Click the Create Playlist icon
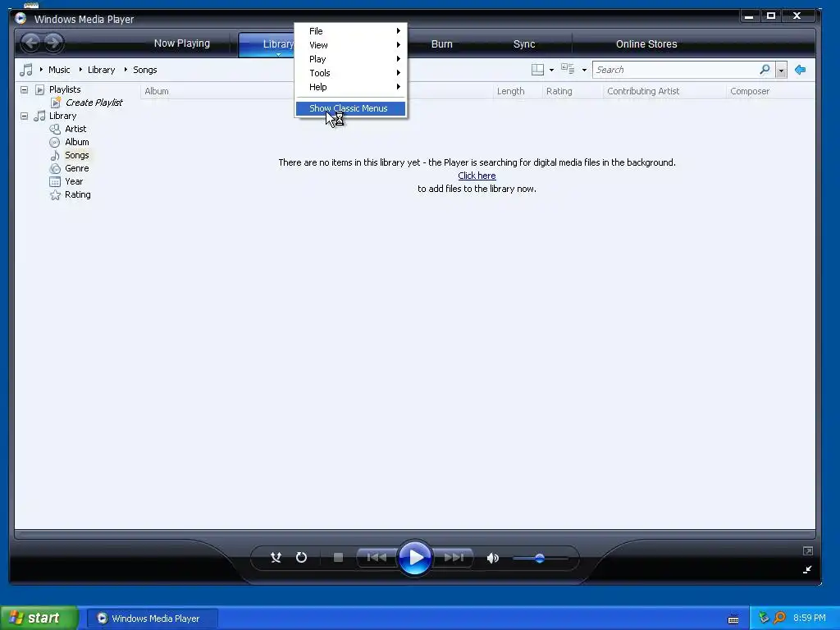Screen dimensions: 840x630 (55, 103)
